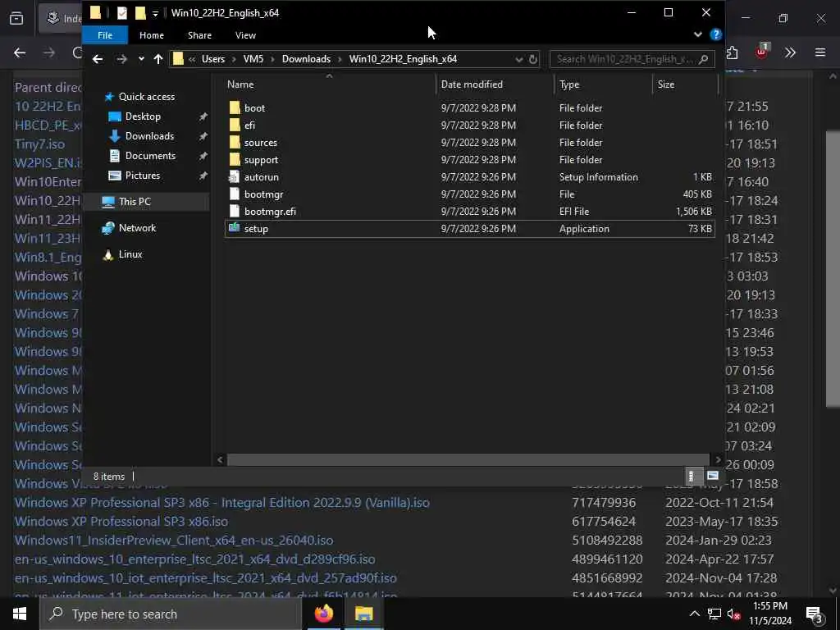Click the Back arrow in File Explorer
The height and width of the screenshot is (630, 840).
pos(98,59)
